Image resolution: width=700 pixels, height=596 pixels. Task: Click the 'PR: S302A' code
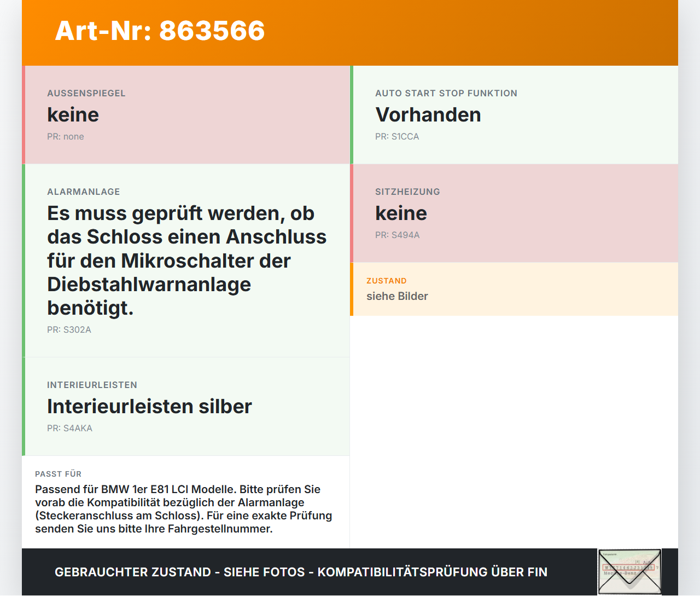[x=69, y=330]
